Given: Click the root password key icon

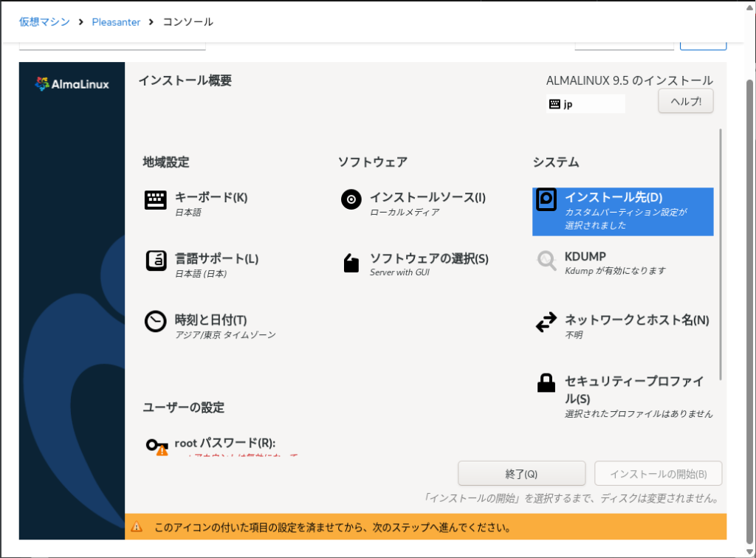Looking at the screenshot, I should pos(156,446).
